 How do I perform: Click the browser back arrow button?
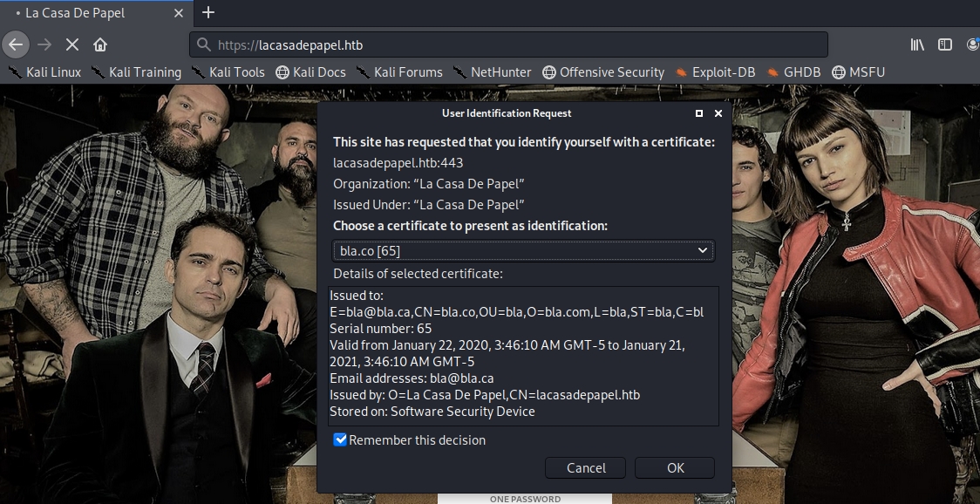click(x=16, y=44)
